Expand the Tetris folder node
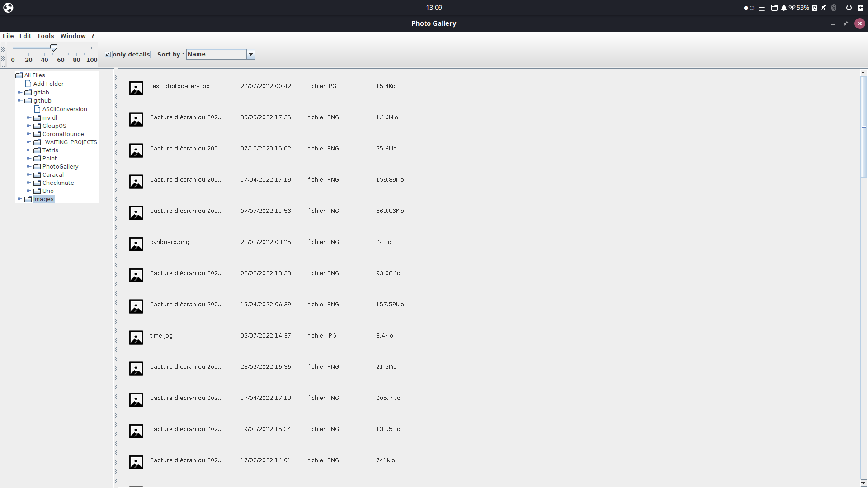Image resolution: width=868 pixels, height=488 pixels. coord(28,150)
